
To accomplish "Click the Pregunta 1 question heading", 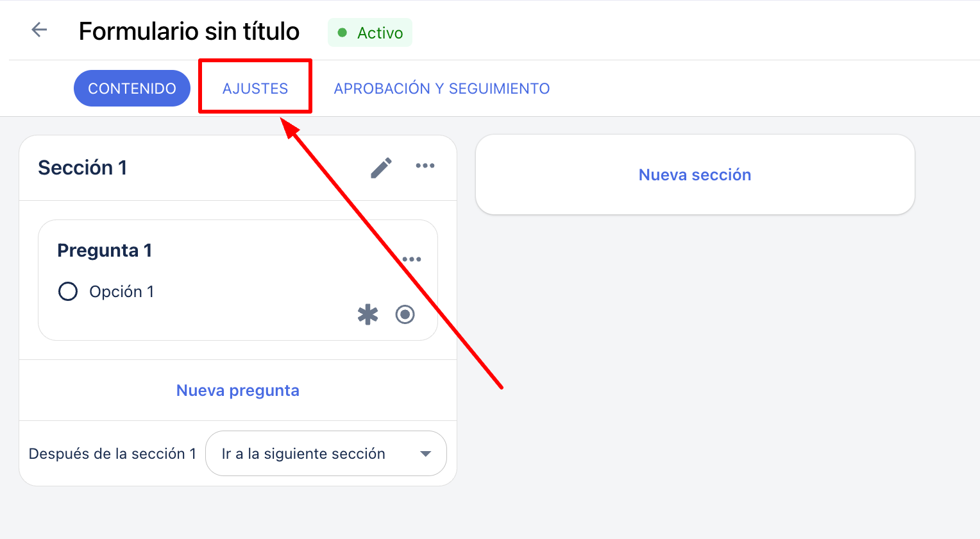I will [x=105, y=250].
